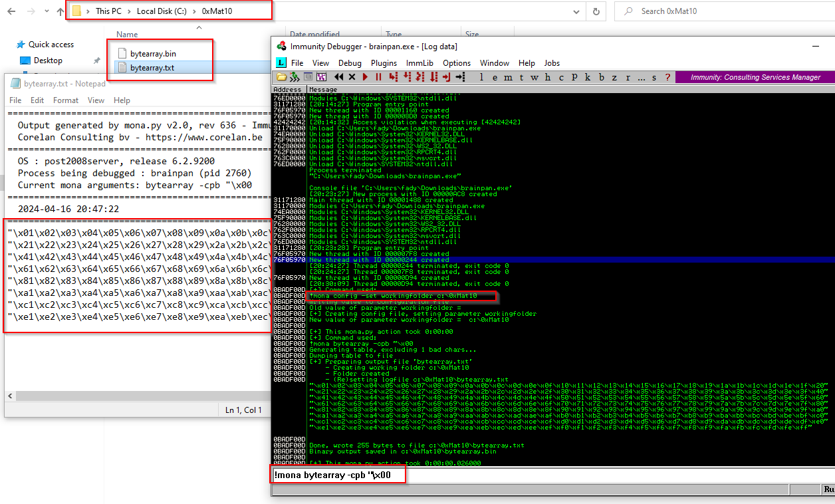Open the 'b' breakpoints window

[x=602, y=77]
